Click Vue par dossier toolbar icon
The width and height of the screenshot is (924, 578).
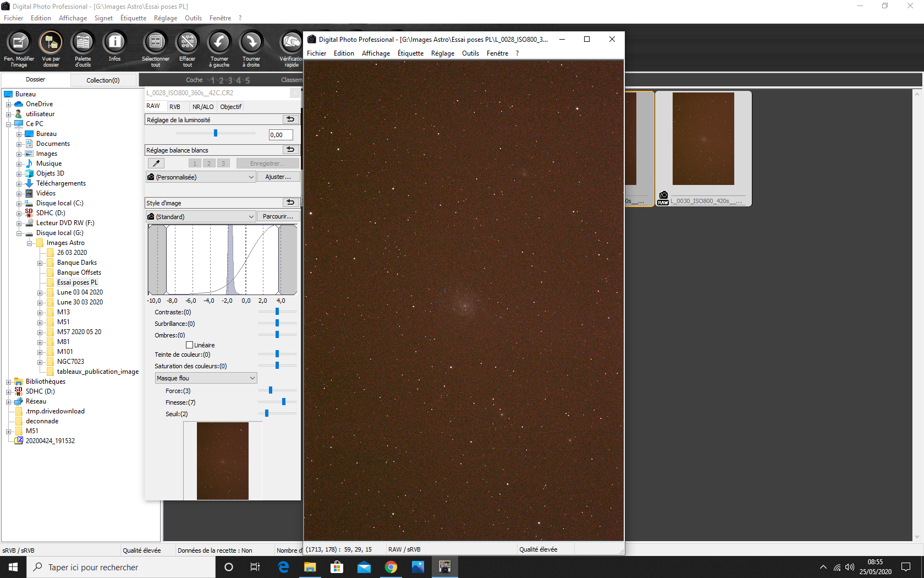tap(51, 49)
